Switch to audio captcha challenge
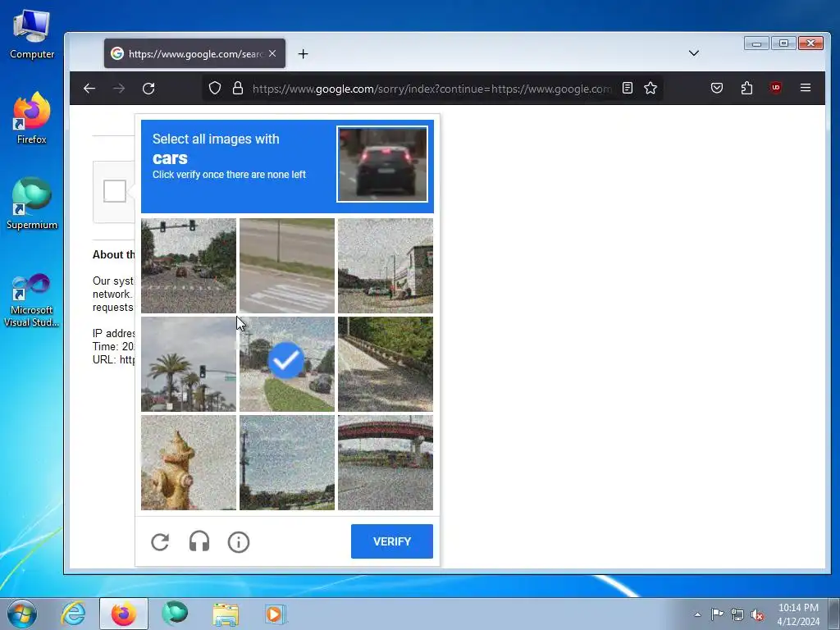The image size is (840, 630). tap(199, 542)
